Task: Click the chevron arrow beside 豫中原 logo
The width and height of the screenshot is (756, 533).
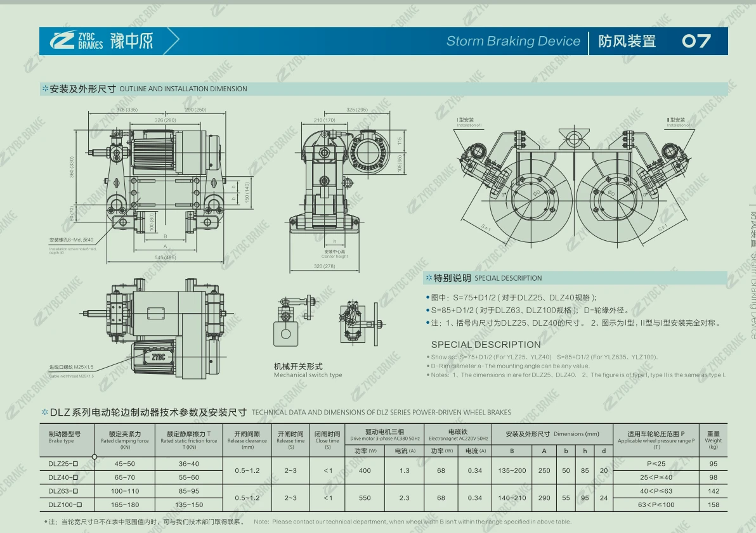Action: [172, 41]
